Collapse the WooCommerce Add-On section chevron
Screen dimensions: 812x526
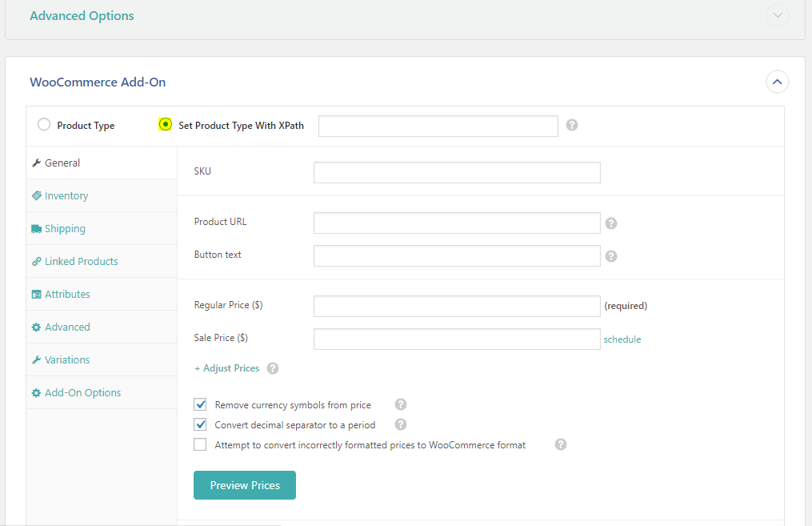point(778,82)
